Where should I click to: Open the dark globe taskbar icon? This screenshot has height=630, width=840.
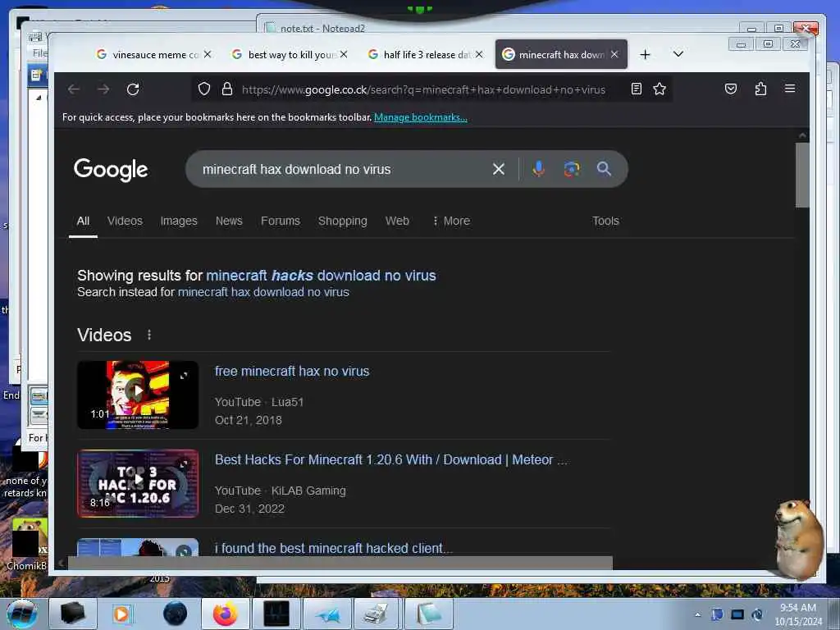click(176, 614)
